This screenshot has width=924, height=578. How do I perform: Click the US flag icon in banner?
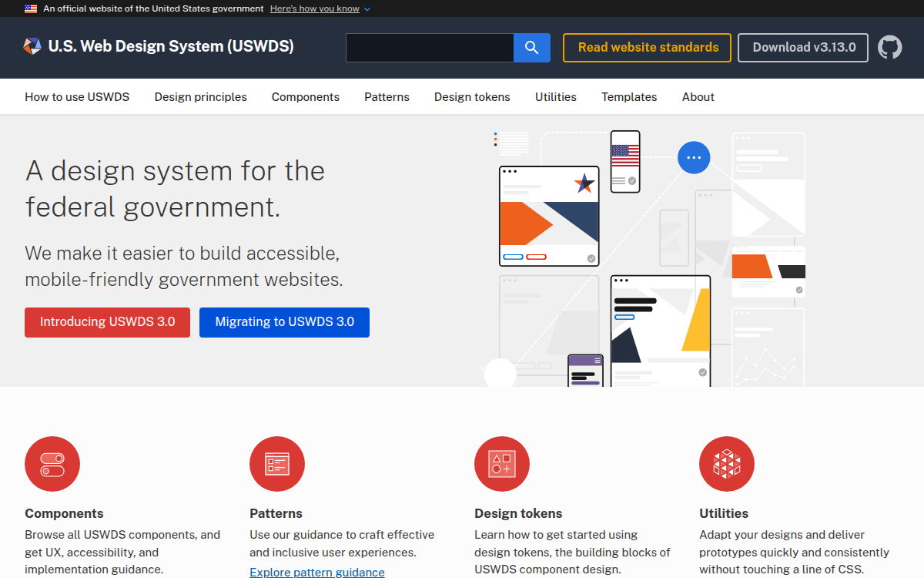click(x=30, y=8)
